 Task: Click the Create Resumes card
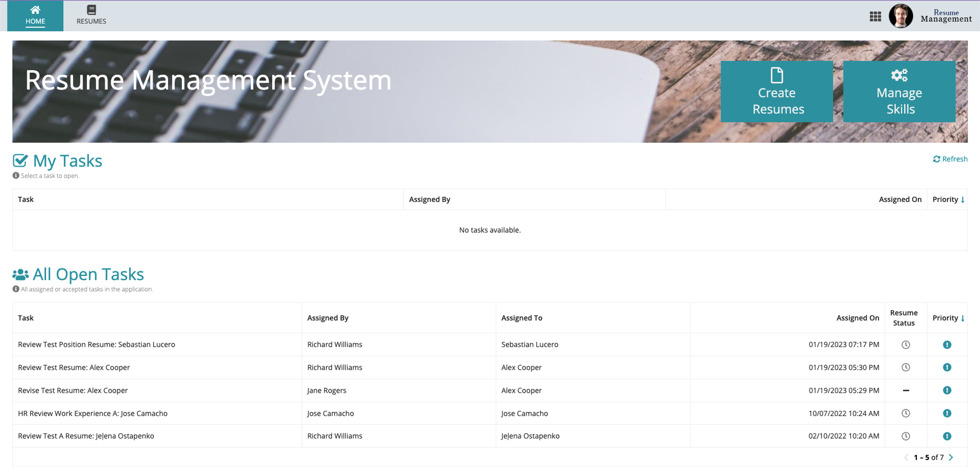tap(776, 91)
